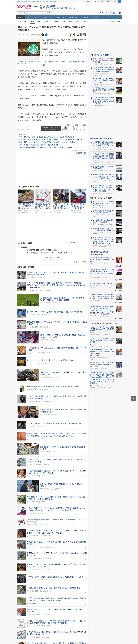Open the 「安値ツアー」の代償 video card thumbnail
Image resolution: width=138 pixels, height=644 pixels.
[x=61, y=196]
